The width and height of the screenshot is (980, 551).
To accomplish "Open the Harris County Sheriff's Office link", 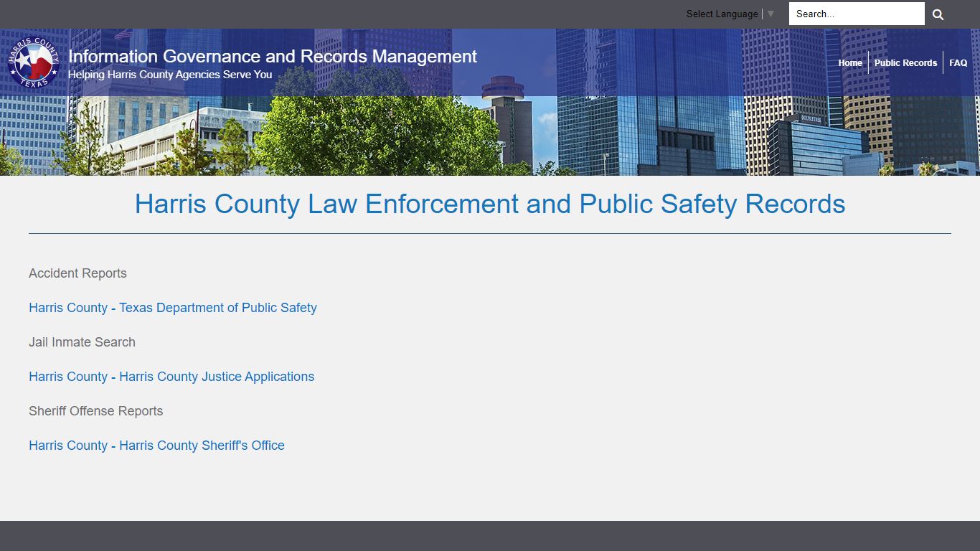I will [156, 446].
